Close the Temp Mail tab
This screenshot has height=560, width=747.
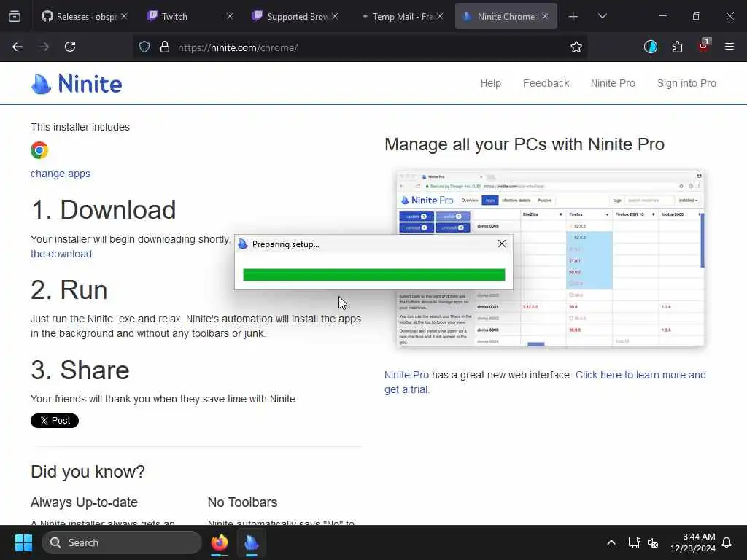coord(440,16)
